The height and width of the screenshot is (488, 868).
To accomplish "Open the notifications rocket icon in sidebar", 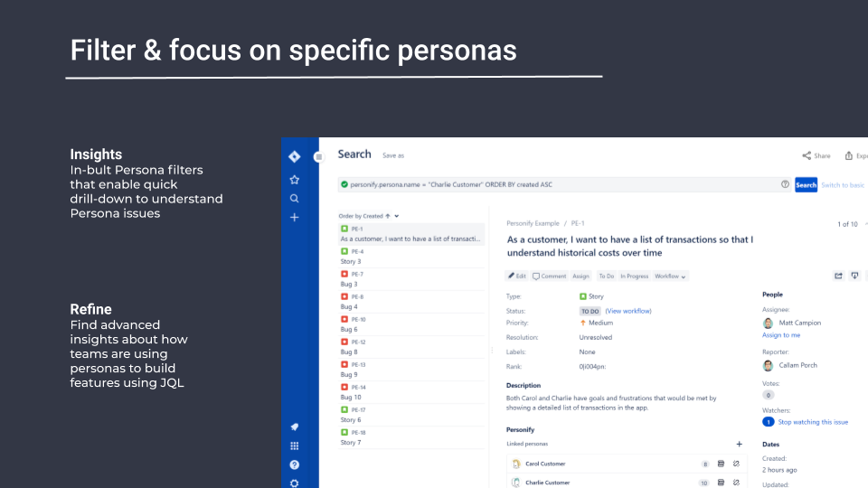I will pyautogui.click(x=295, y=427).
